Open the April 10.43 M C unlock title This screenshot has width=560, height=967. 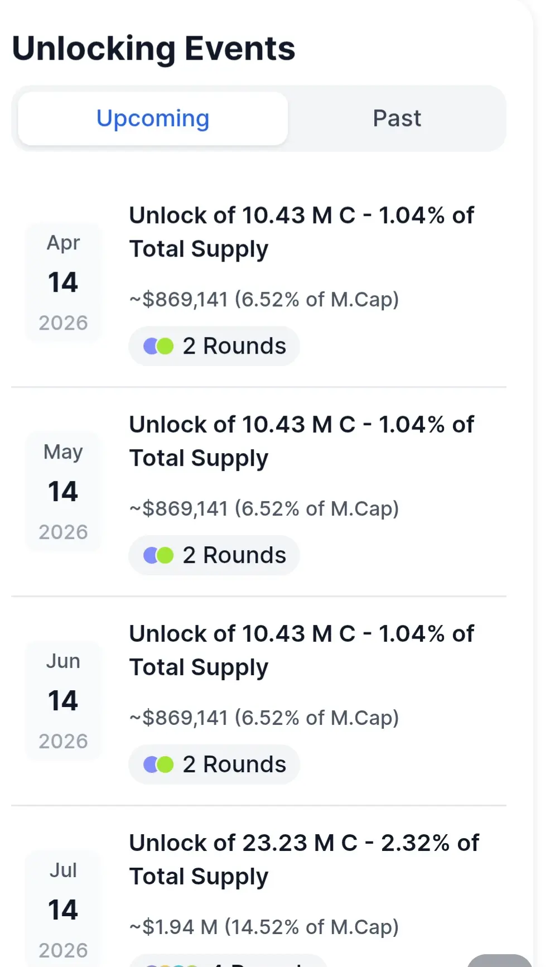pyautogui.click(x=301, y=232)
